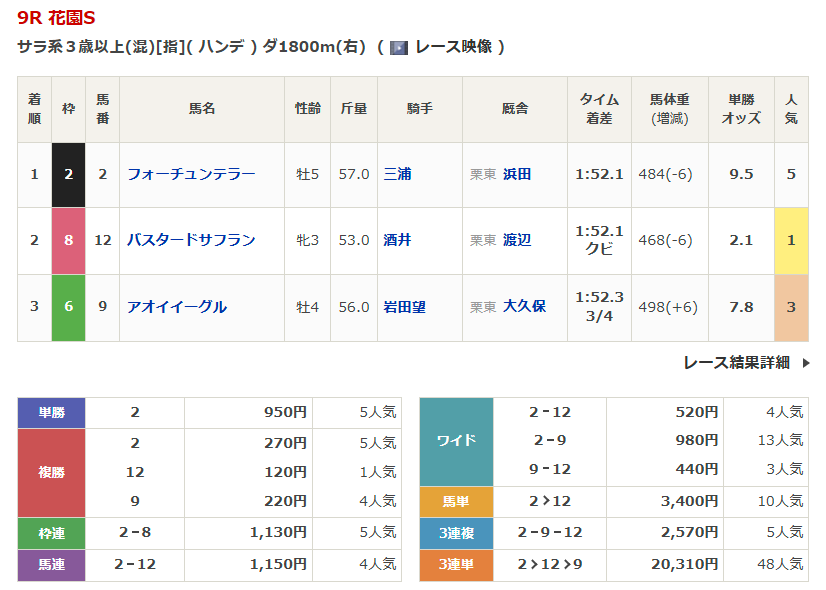The image size is (826, 590).
Task: Click the 馬連 payout label
Action: point(51,566)
